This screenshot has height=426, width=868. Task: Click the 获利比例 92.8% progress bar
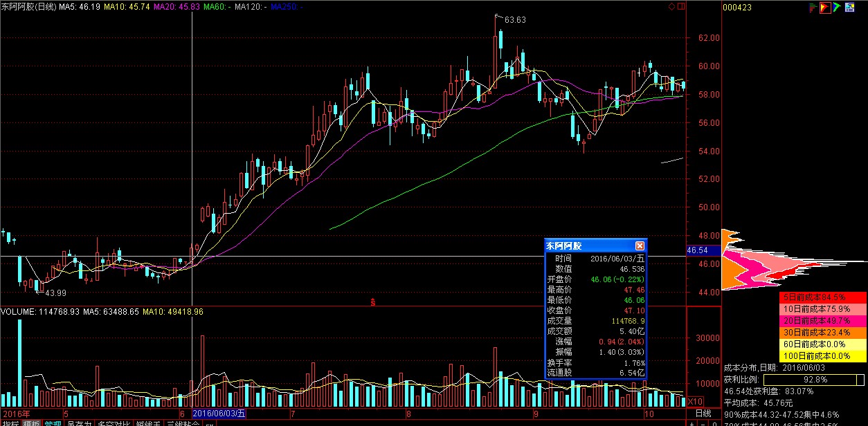tap(814, 380)
